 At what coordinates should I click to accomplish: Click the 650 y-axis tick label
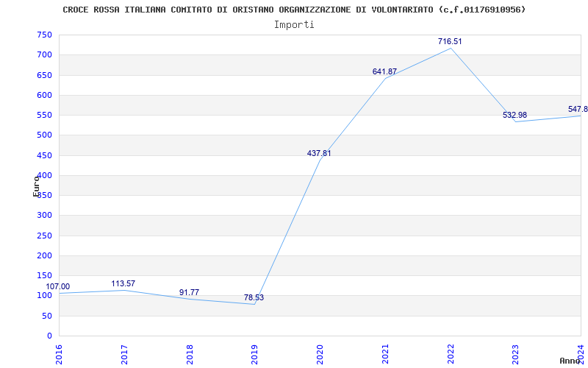coord(45,75)
